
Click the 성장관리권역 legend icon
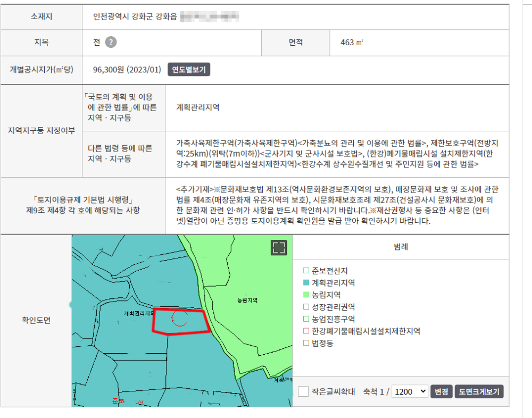306,307
